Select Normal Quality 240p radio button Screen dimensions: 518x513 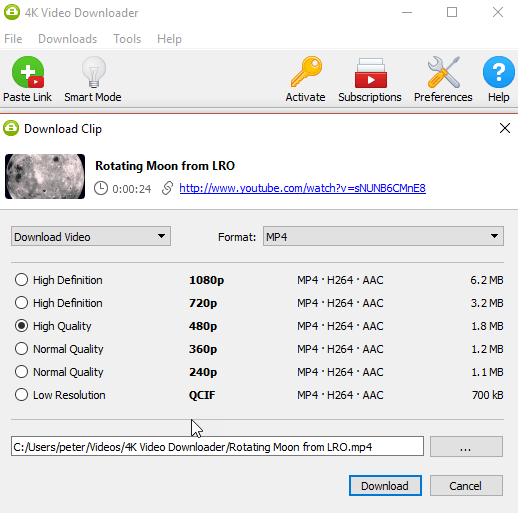[x=21, y=372]
